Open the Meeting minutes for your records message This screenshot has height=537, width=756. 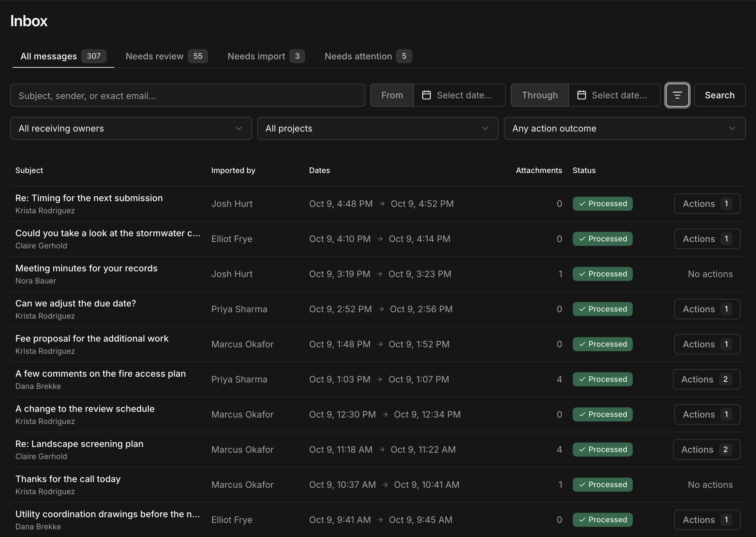(x=86, y=268)
